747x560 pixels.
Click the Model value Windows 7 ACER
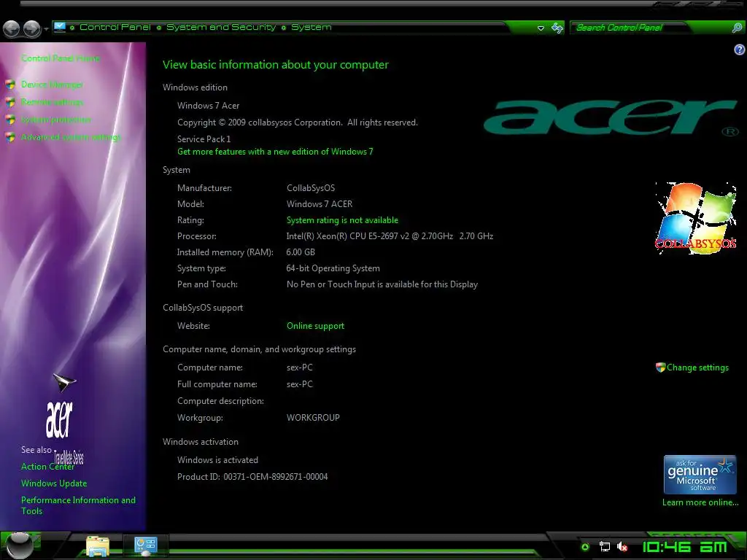click(320, 204)
